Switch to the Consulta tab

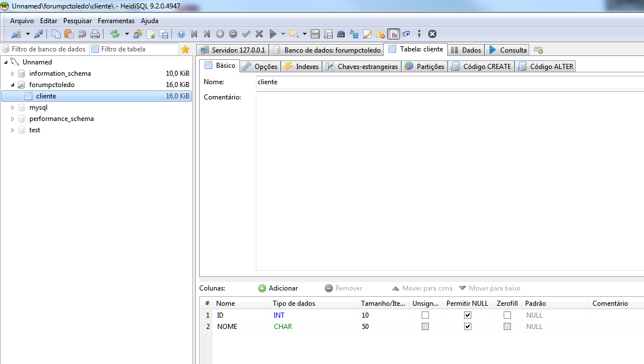[x=507, y=50]
